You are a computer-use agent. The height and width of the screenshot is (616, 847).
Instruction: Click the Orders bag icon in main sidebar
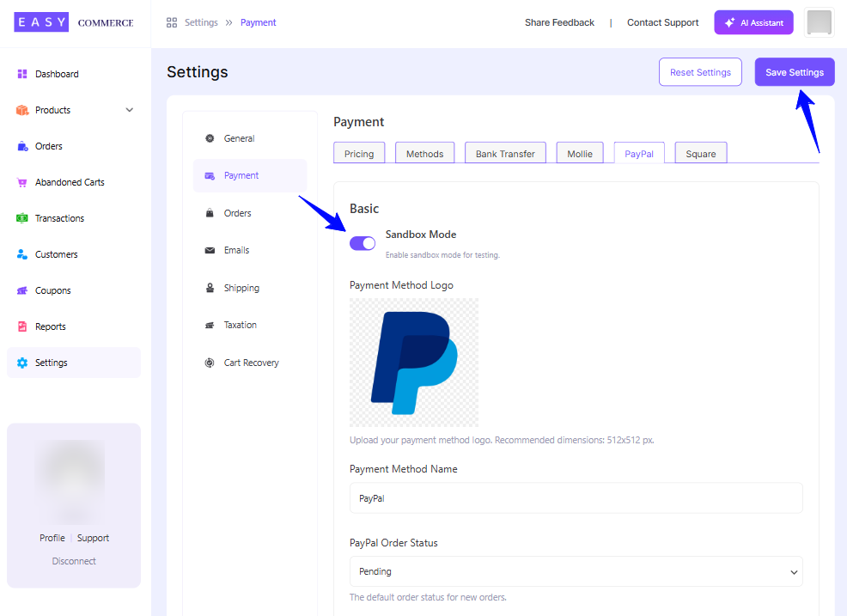(22, 146)
